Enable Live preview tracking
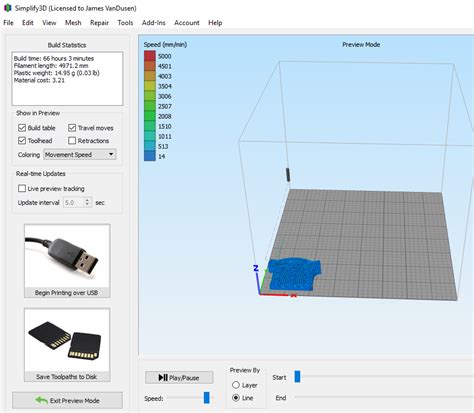Viewport: 474px width, 413px height. [22, 189]
